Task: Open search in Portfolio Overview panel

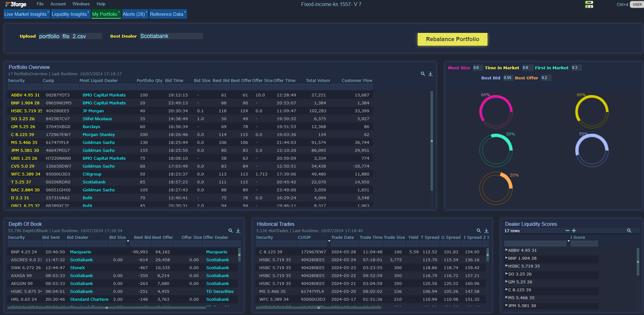Action: (423, 74)
